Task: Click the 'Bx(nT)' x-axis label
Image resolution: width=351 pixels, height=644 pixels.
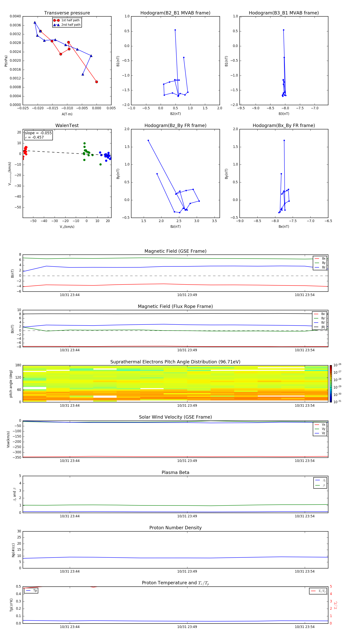Action: click(x=284, y=227)
